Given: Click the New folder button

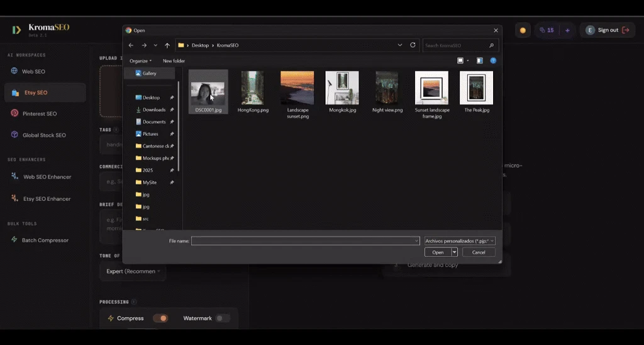Looking at the screenshot, I should pos(174,61).
